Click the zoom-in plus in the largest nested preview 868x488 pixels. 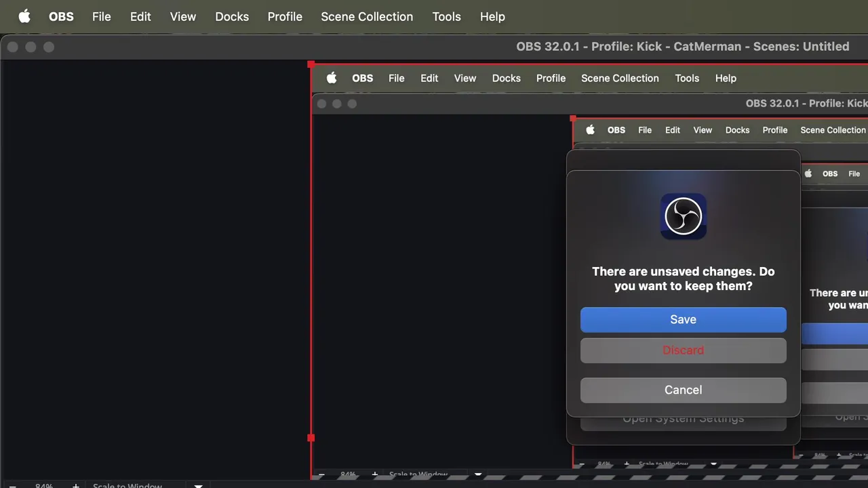click(374, 474)
